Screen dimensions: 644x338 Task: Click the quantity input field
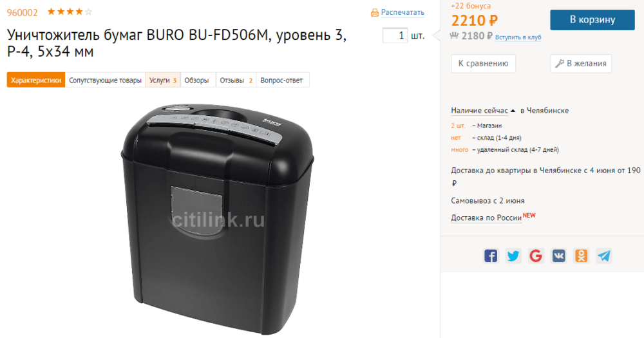[x=395, y=35]
